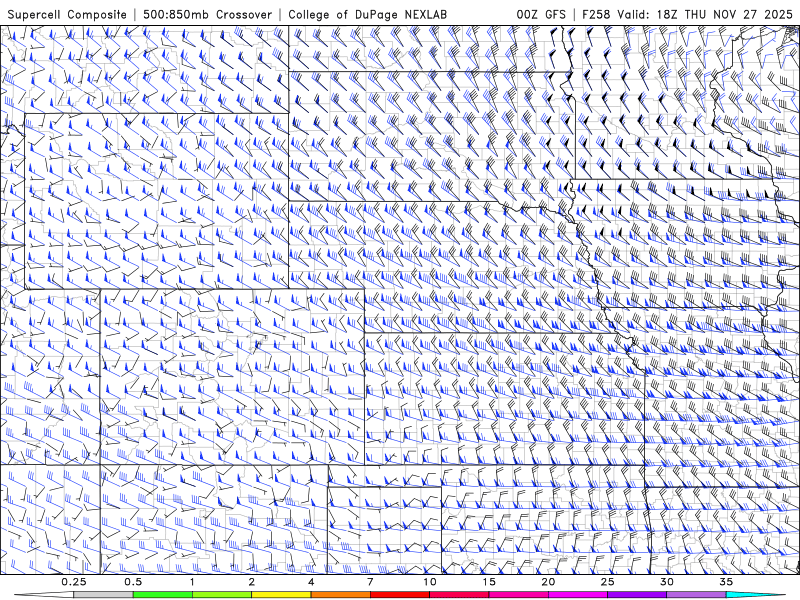The image size is (800, 600).
Task: Click the legend value '10'
Action: coord(430,582)
